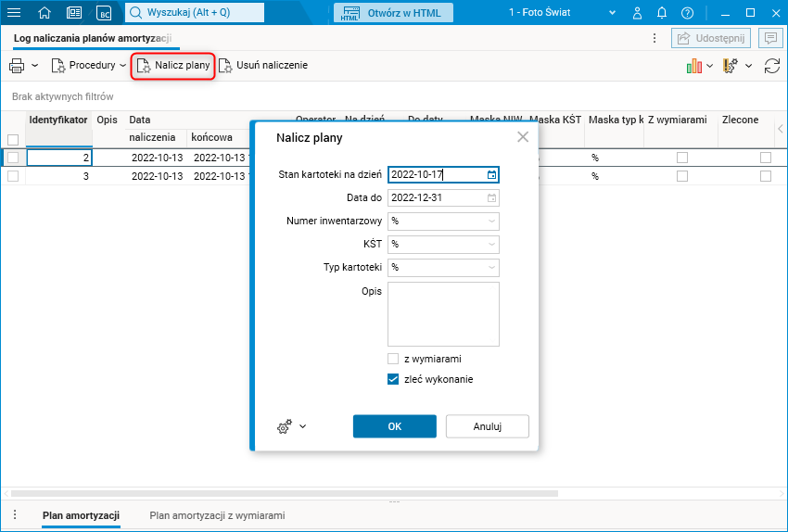
Task: Open the news panel icon
Action: [x=74, y=13]
